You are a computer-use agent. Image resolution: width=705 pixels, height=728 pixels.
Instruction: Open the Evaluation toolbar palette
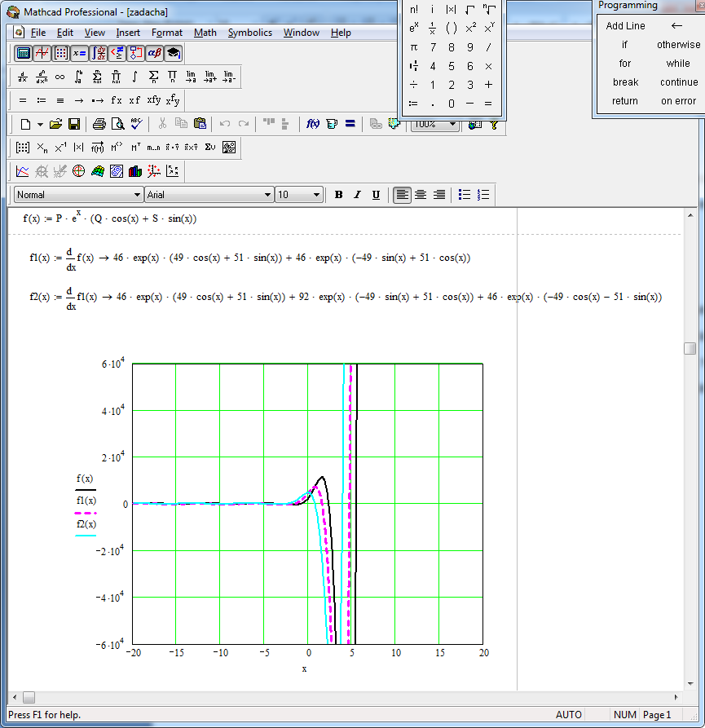tap(79, 53)
